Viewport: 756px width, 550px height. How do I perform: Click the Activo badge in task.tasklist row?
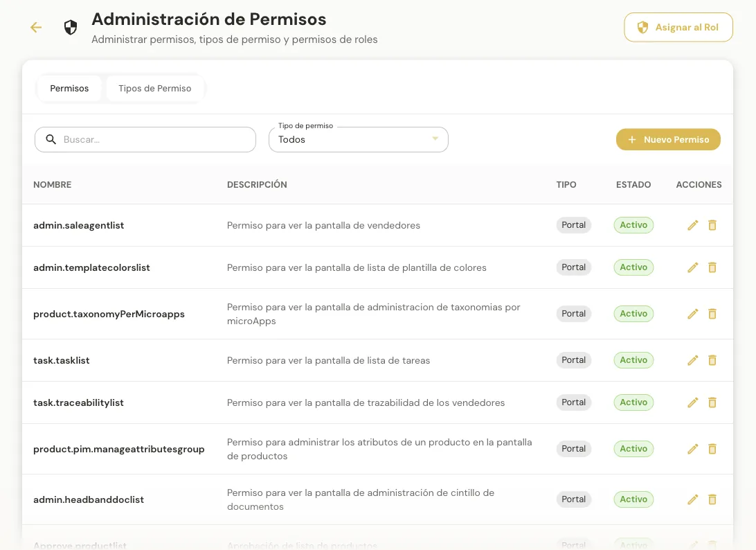[633, 360]
